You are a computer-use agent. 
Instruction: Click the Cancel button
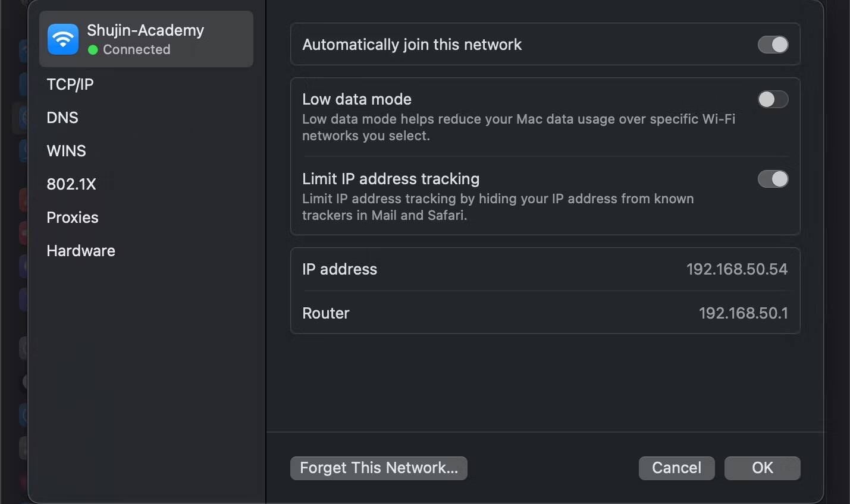coord(676,468)
